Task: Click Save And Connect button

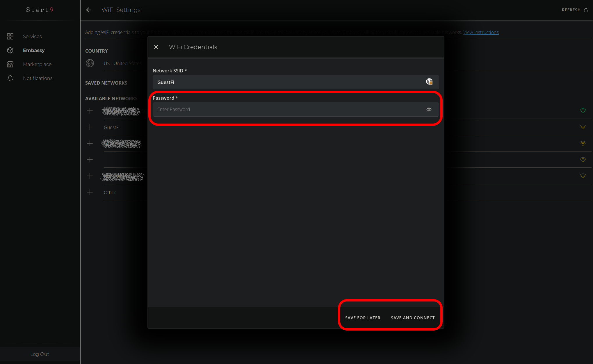Action: click(412, 318)
